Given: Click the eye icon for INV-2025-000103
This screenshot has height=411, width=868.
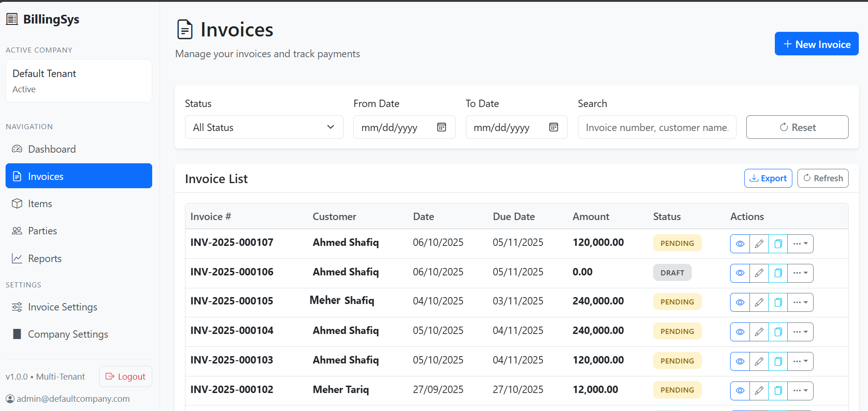Looking at the screenshot, I should click(x=740, y=361).
